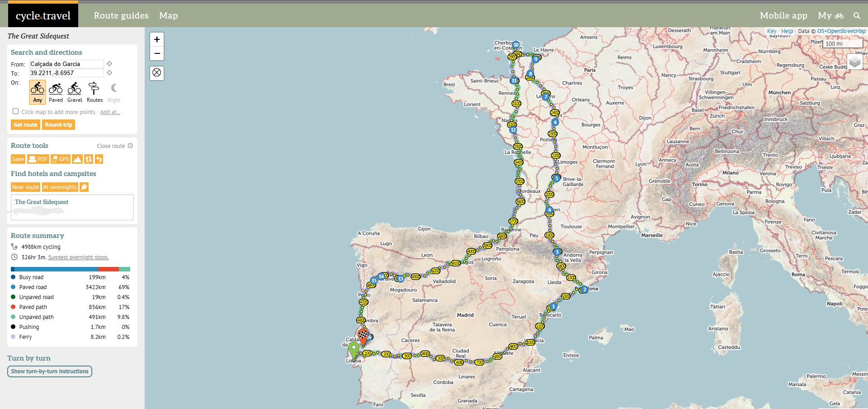
Task: Save the route
Action: point(18,159)
